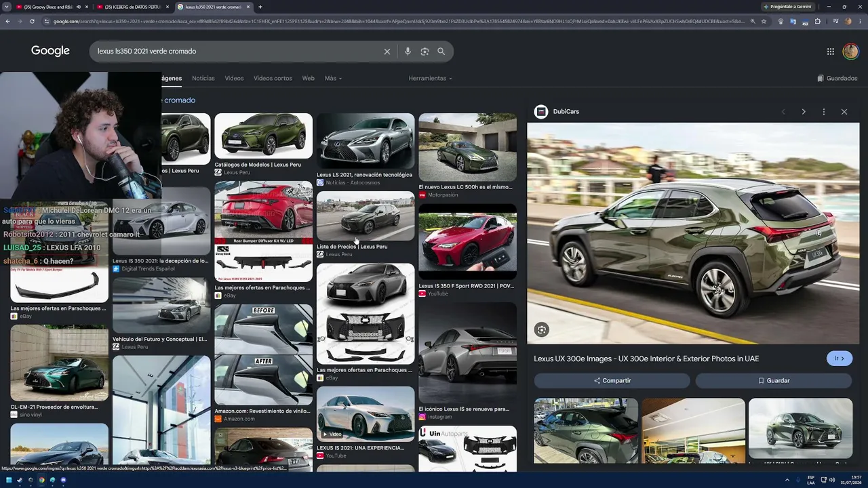Open the red Lexus IS 350 F Sport thumbnail

467,242
